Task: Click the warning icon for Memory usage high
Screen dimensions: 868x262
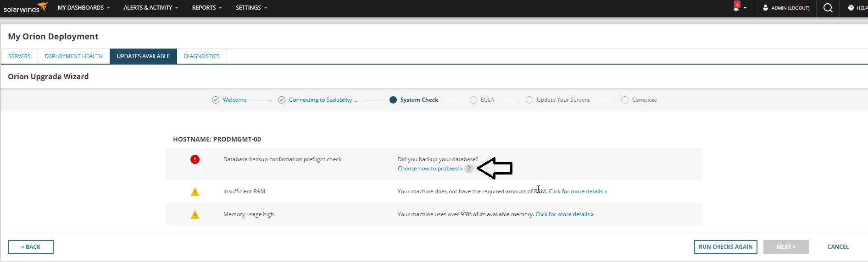Action: point(195,214)
